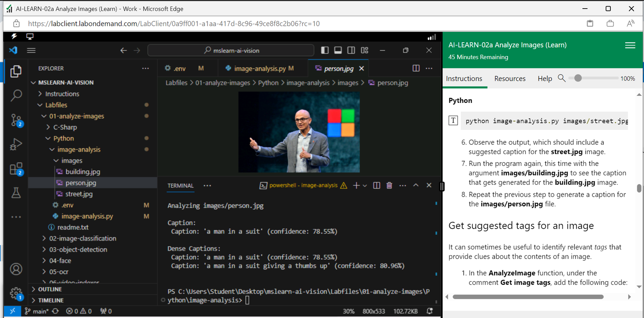Open the Customize Layout icon

tap(365, 50)
